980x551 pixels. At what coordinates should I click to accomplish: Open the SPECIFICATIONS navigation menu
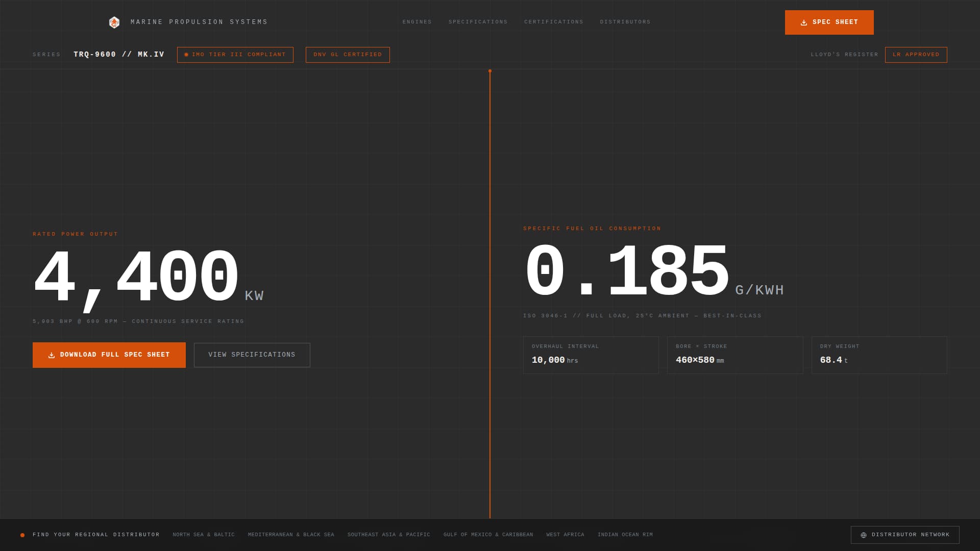478,22
